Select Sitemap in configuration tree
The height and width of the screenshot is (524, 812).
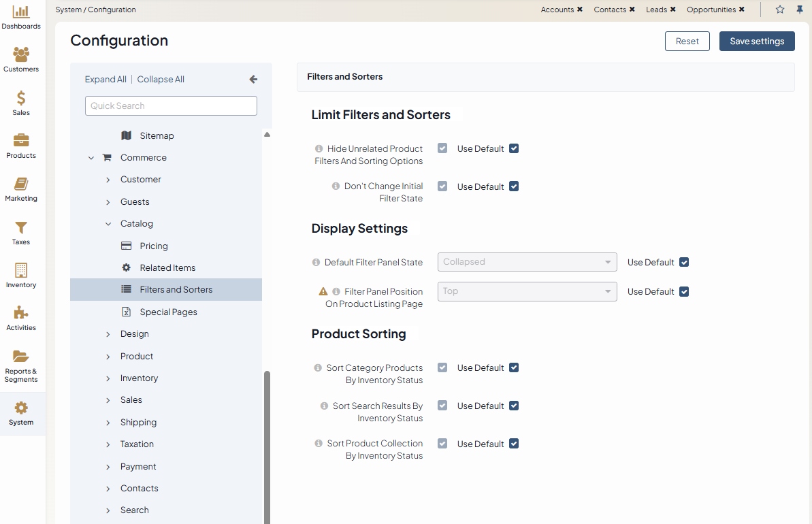157,135
